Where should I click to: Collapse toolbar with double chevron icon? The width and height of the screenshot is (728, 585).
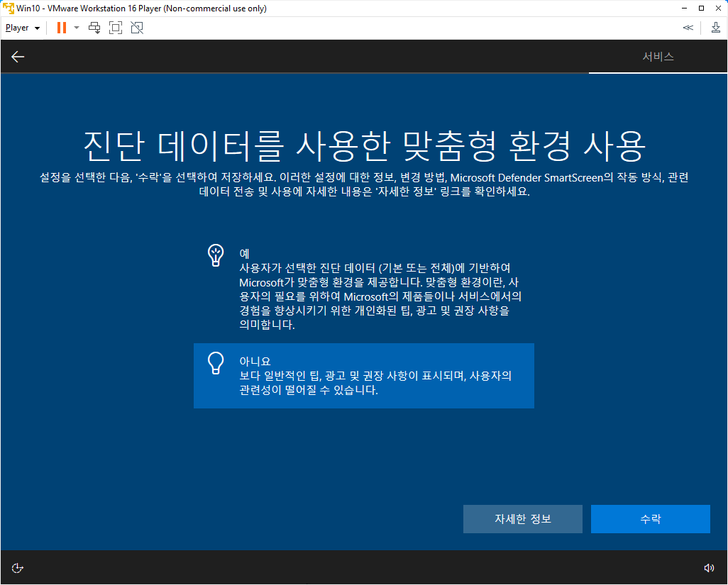pyautogui.click(x=688, y=28)
